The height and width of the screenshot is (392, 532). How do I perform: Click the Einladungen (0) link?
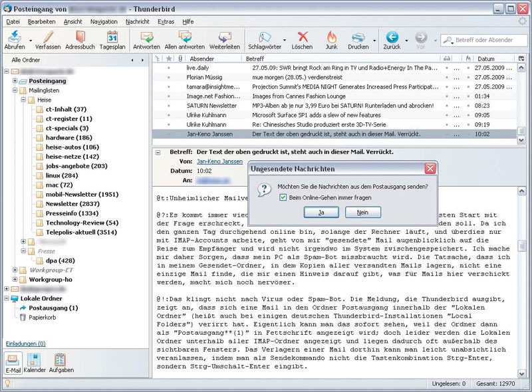pyautogui.click(x=25, y=343)
